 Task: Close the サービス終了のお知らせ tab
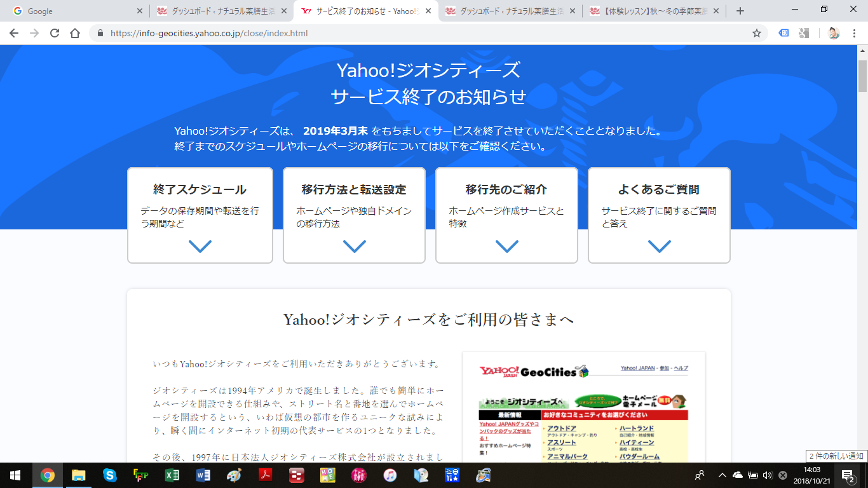coord(429,11)
